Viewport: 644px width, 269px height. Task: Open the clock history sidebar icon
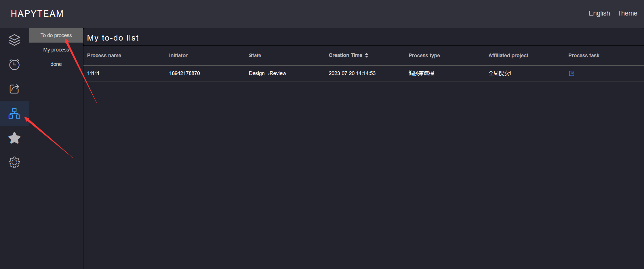click(14, 64)
